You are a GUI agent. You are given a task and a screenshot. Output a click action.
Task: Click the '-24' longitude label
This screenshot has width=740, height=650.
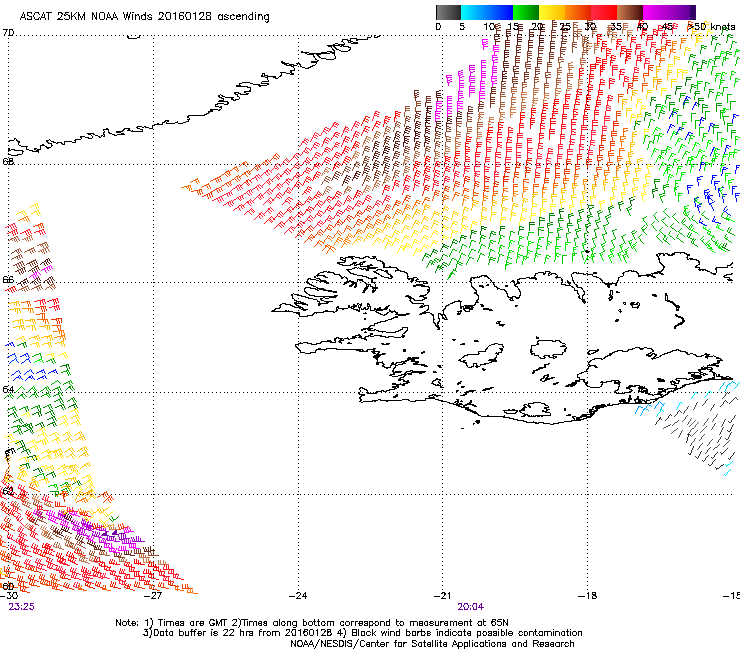(298, 595)
